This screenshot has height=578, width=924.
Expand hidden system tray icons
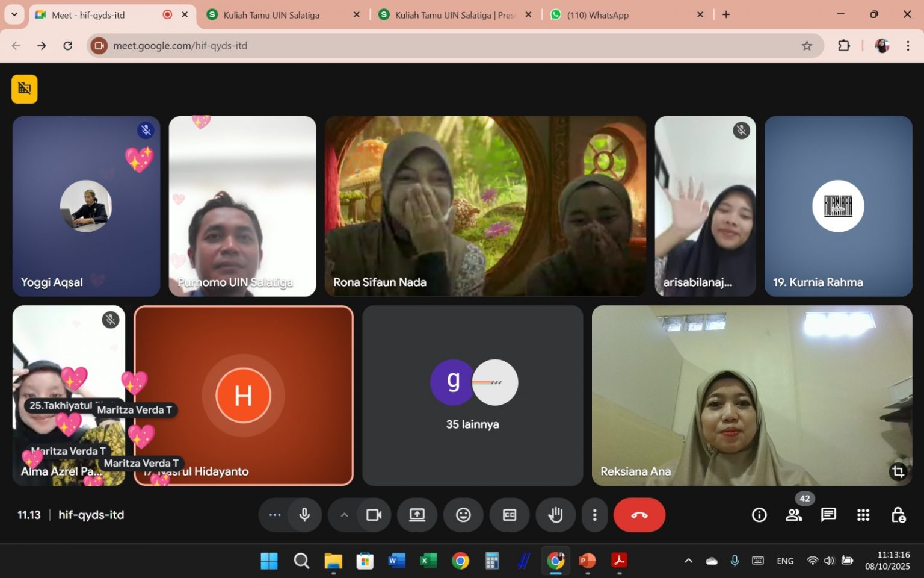(x=688, y=561)
